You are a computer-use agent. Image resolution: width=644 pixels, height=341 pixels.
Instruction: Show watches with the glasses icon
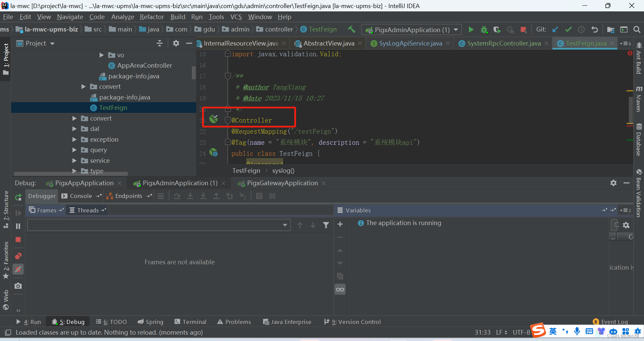click(x=340, y=289)
